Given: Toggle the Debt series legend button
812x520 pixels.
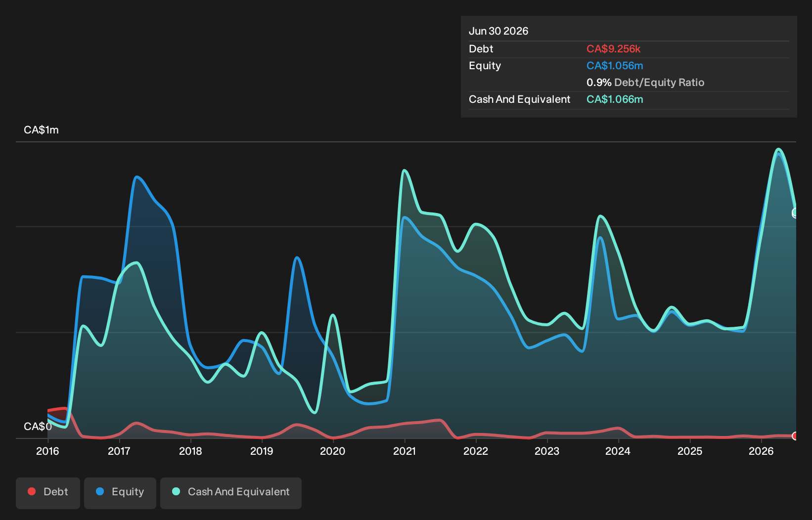Looking at the screenshot, I should click(48, 493).
